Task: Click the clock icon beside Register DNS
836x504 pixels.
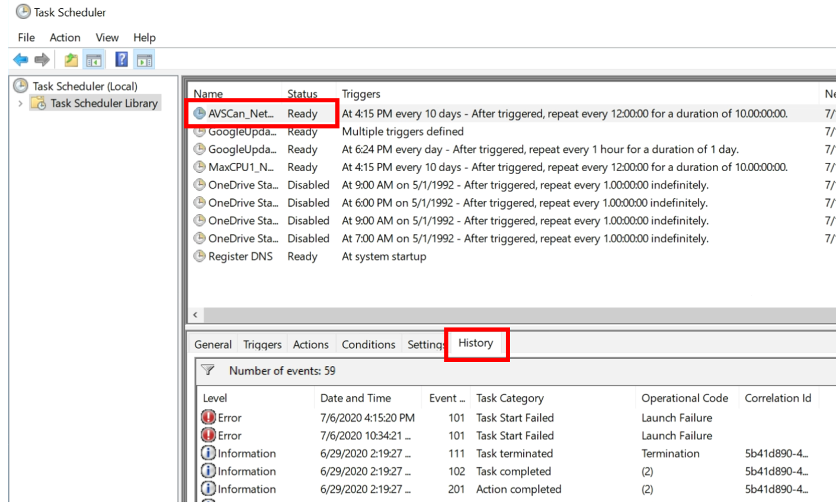Action: coord(200,256)
